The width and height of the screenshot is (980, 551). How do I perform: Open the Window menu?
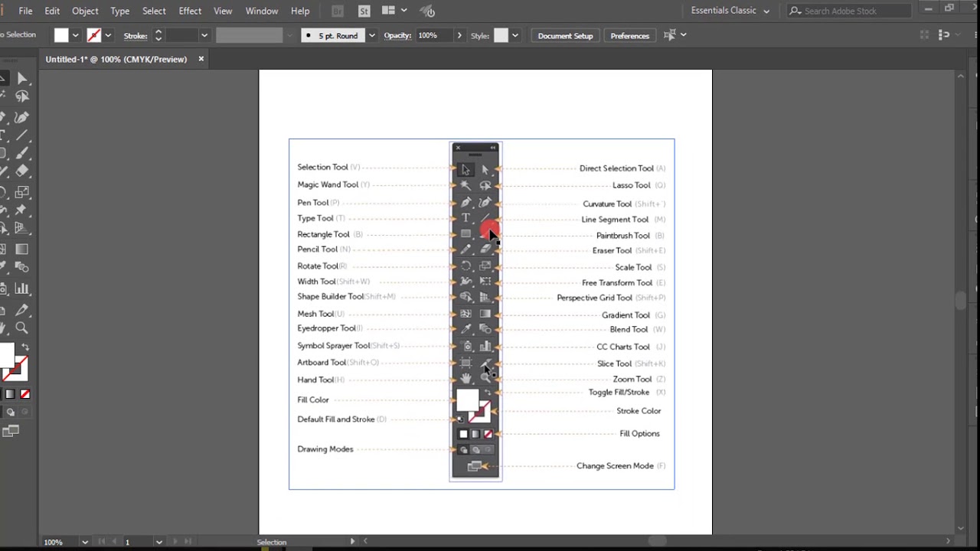pos(262,11)
